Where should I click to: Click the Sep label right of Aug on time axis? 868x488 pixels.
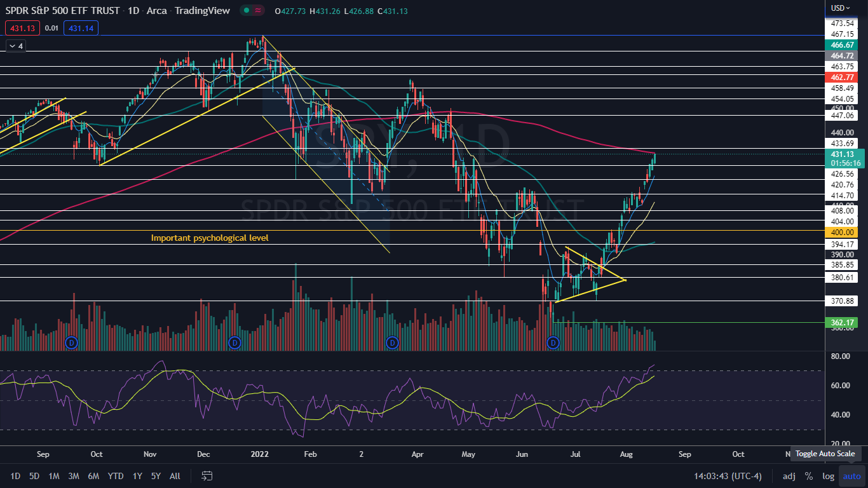(x=684, y=455)
